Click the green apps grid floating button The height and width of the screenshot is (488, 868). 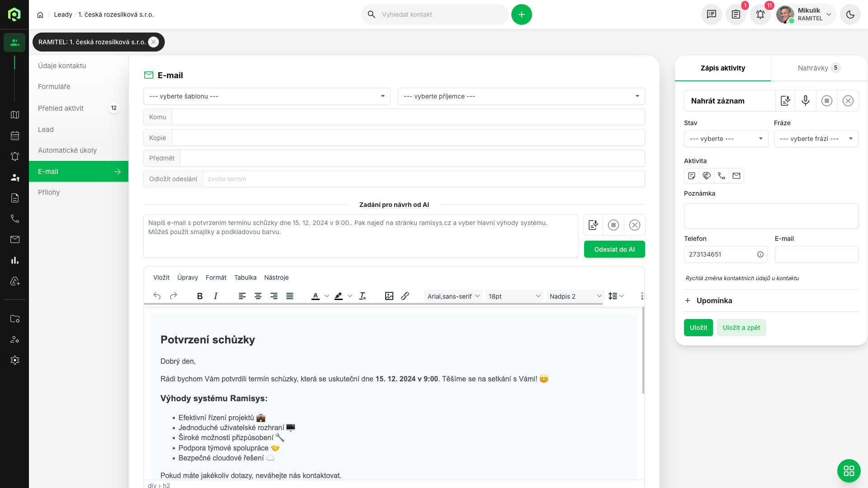[x=849, y=471]
